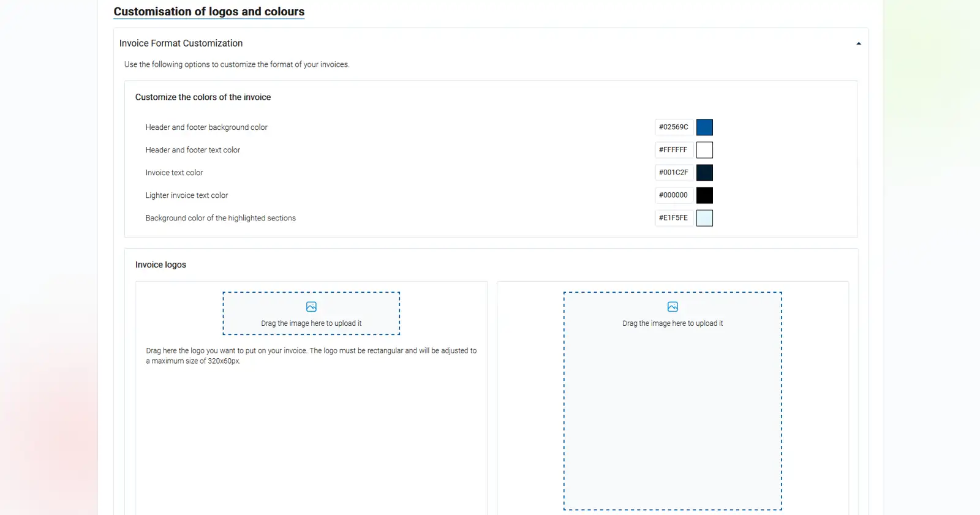Click the image icon in the rectangular logo dropzone

tap(311, 307)
